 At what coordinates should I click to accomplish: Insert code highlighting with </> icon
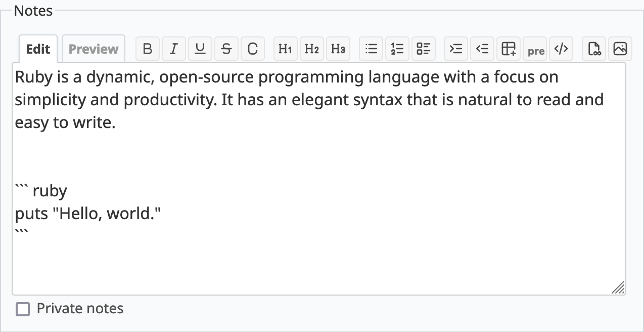click(x=561, y=49)
